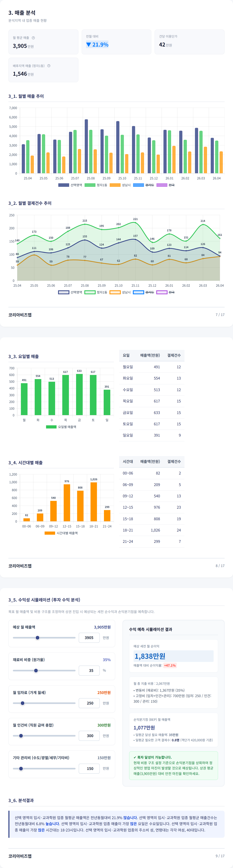Toggle the 요일별 매출액 chart legend
The width and height of the screenshot is (233, 868).
(61, 427)
